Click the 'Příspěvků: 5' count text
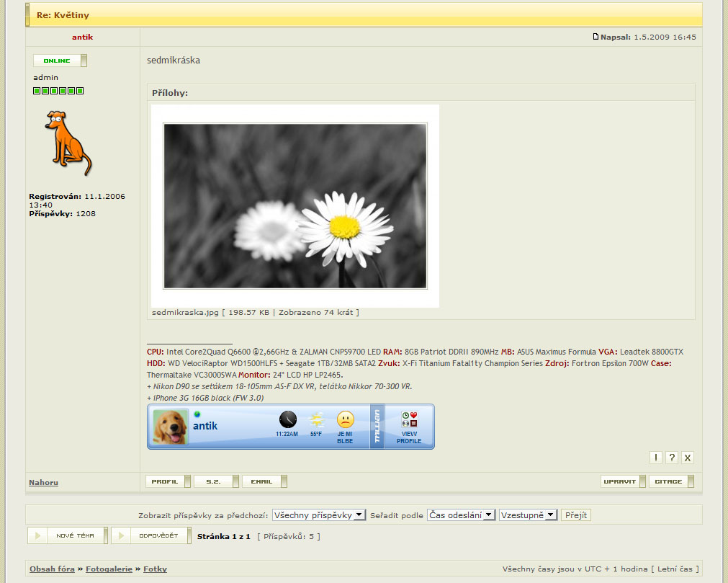The width and height of the screenshot is (728, 583). 288,537
